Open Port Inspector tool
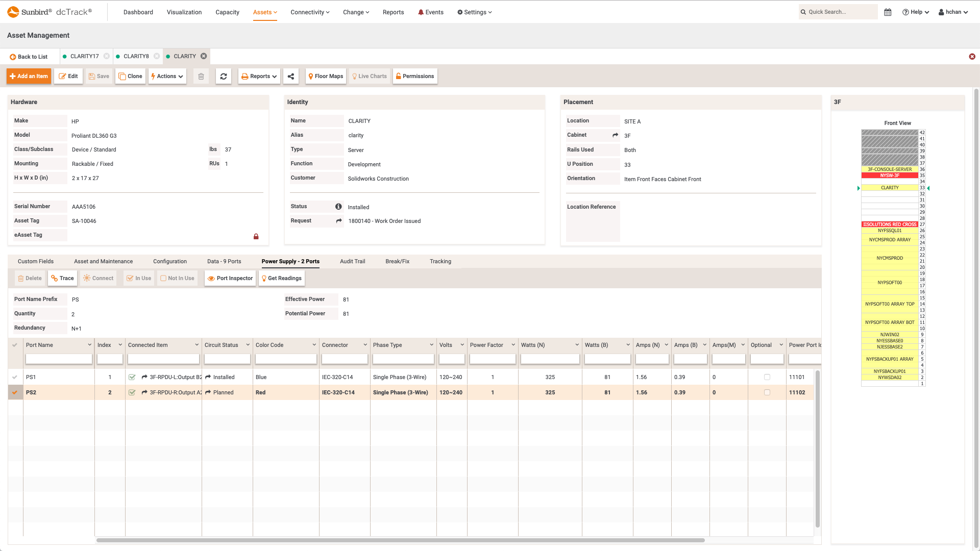 [230, 278]
